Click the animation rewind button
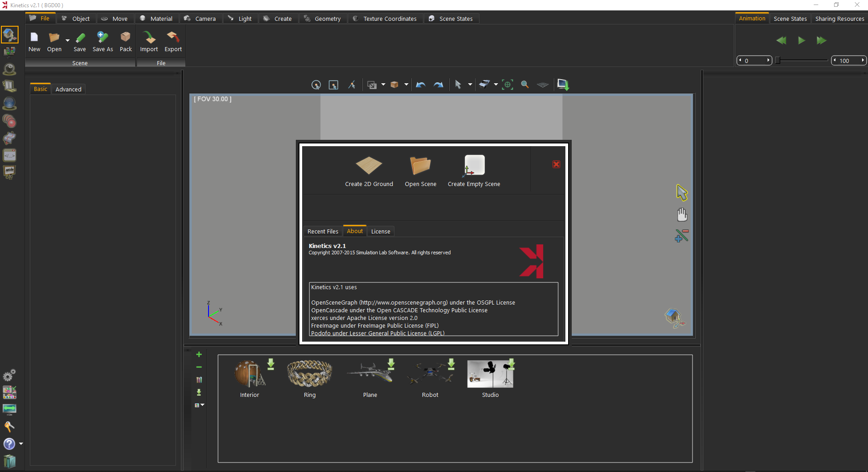The width and height of the screenshot is (868, 472). coord(781,40)
